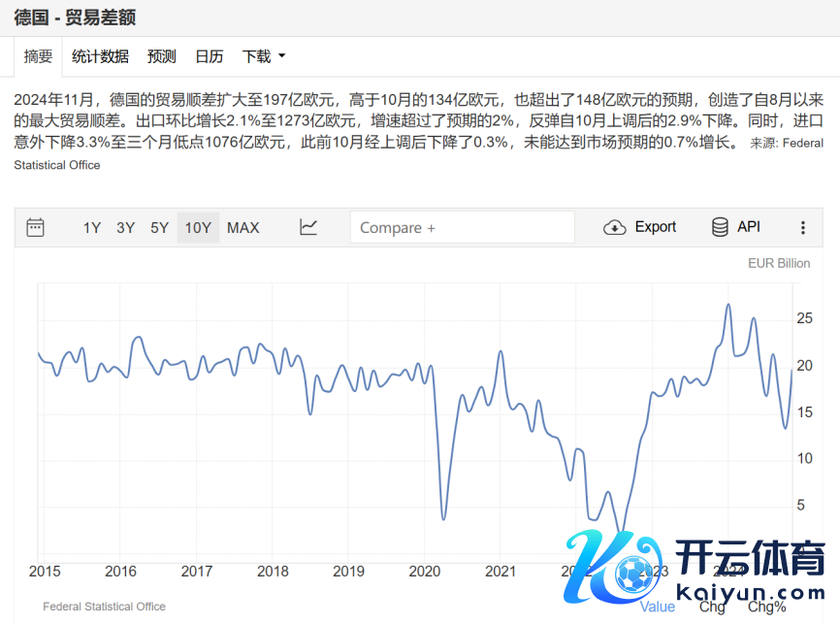840x625 pixels.
Task: Click the line chart type icon
Action: (x=308, y=227)
